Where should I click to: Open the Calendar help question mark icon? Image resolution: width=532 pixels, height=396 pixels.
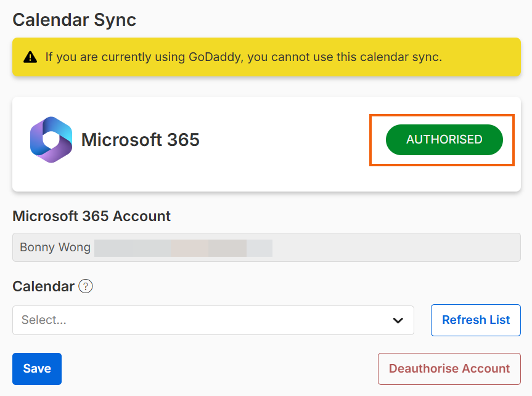(x=86, y=286)
